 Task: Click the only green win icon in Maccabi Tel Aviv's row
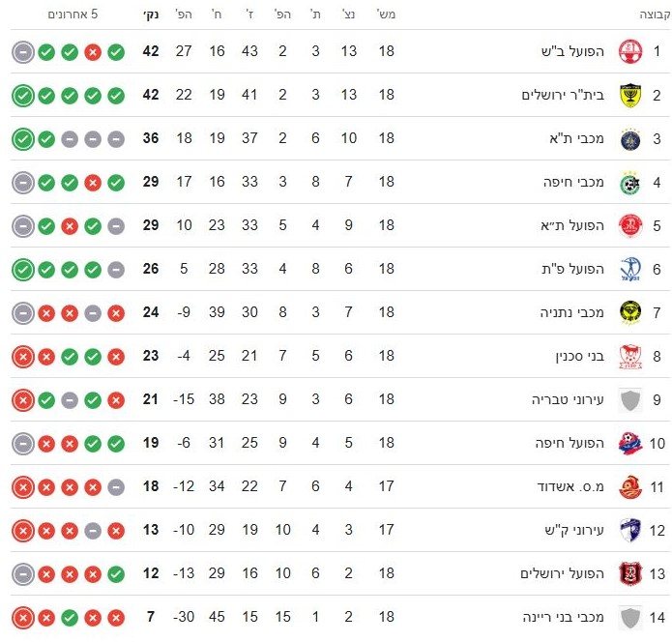coord(22,138)
